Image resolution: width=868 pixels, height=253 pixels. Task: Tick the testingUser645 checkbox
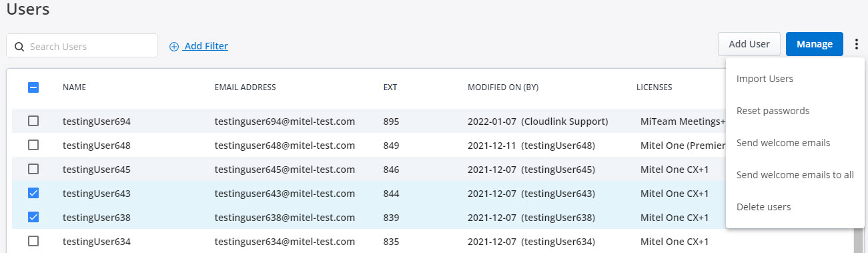pyautogui.click(x=33, y=170)
